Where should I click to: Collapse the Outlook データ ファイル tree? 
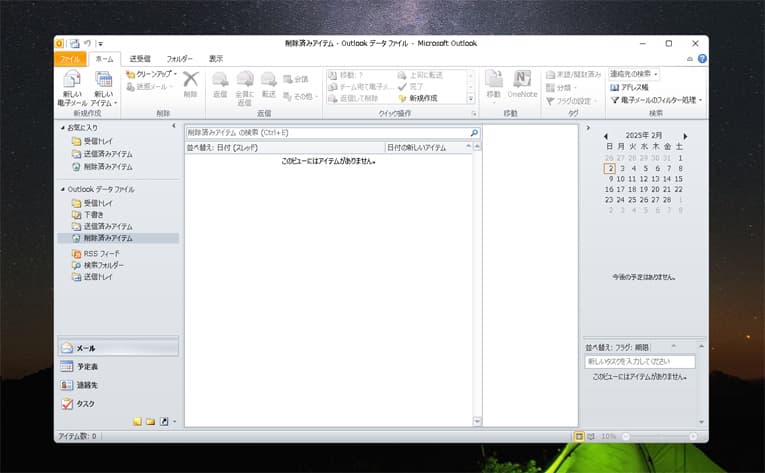[x=62, y=189]
